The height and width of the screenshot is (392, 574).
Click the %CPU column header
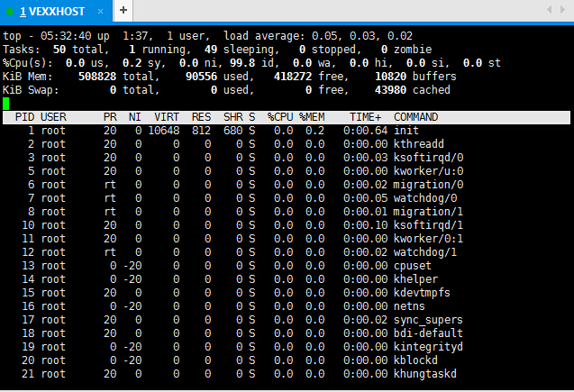280,117
